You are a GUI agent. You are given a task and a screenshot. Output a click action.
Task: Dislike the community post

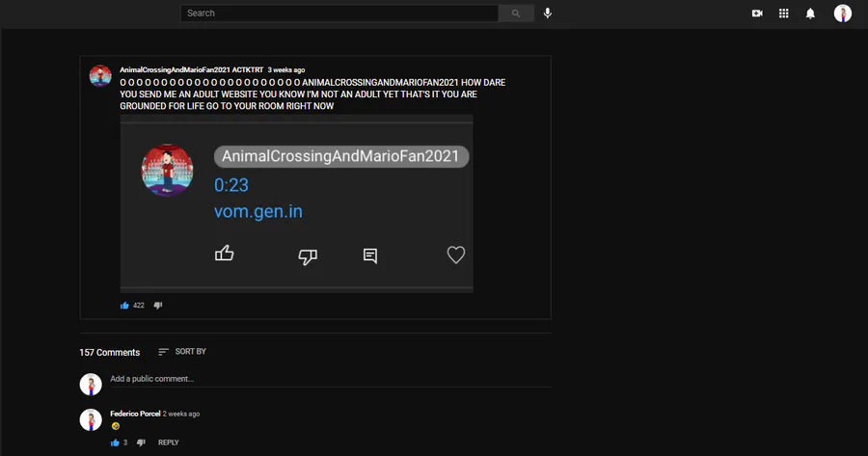tap(158, 306)
